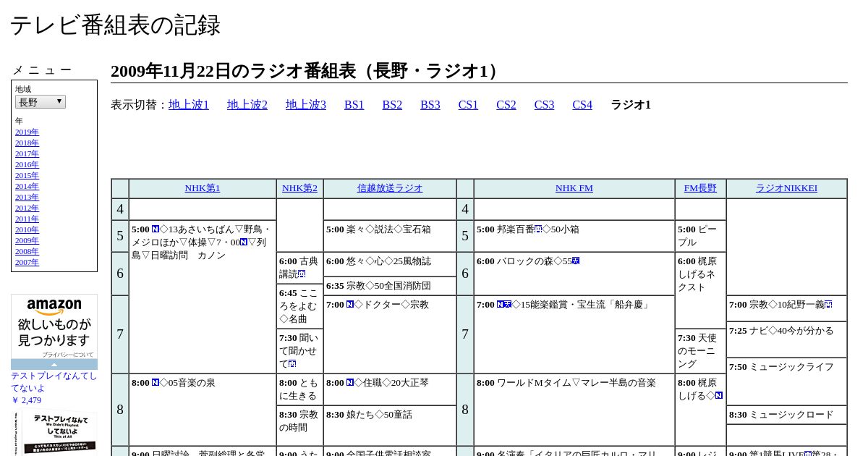The height and width of the screenshot is (456, 868).
Task: Click the N icon in 8:00 音楽の泉
Action: pyautogui.click(x=156, y=383)
